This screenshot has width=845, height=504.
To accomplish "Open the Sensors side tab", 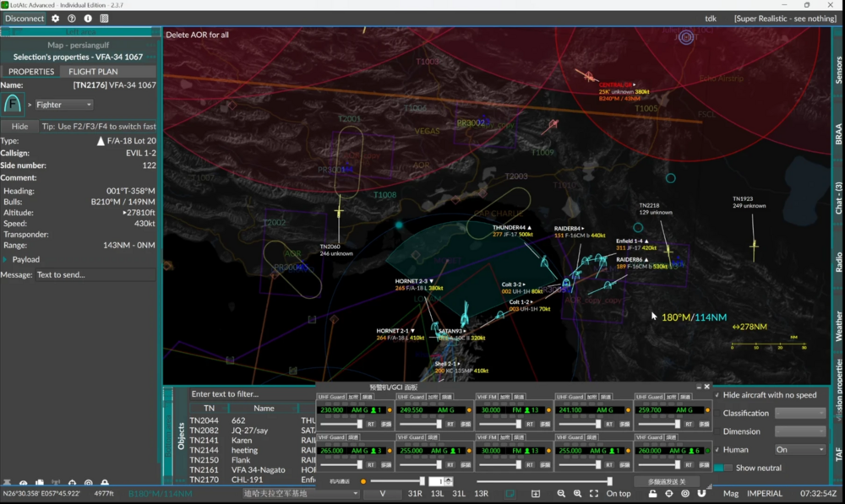I will [838, 70].
